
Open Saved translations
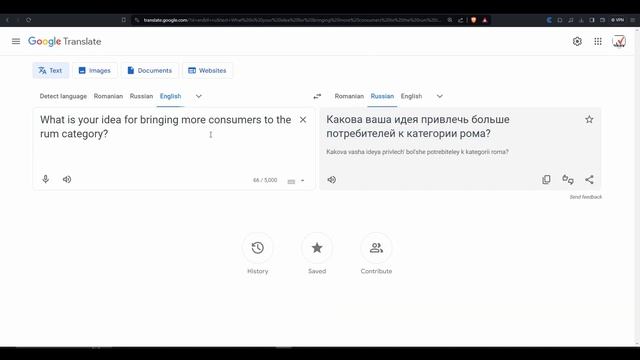[317, 248]
